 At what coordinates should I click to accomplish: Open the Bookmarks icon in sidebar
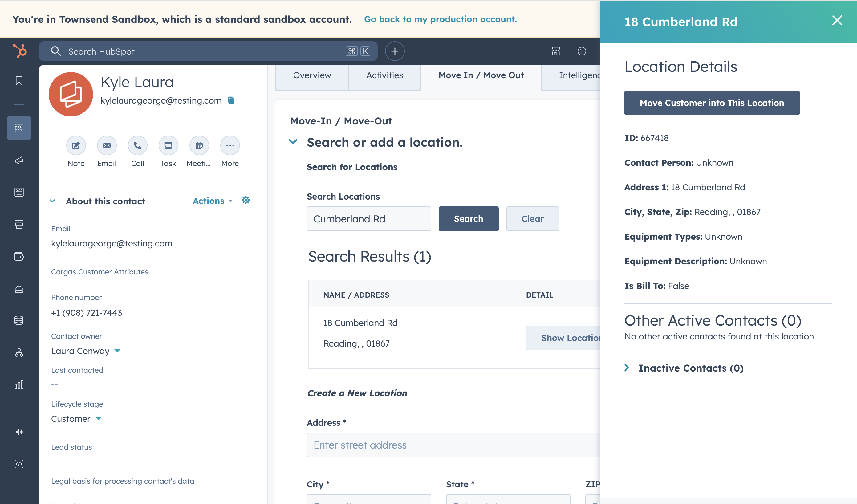(19, 81)
